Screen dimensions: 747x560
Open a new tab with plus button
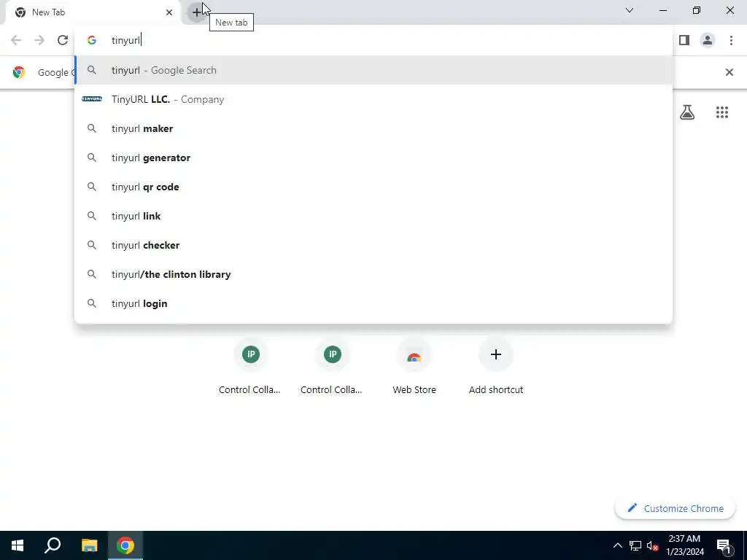pyautogui.click(x=196, y=12)
